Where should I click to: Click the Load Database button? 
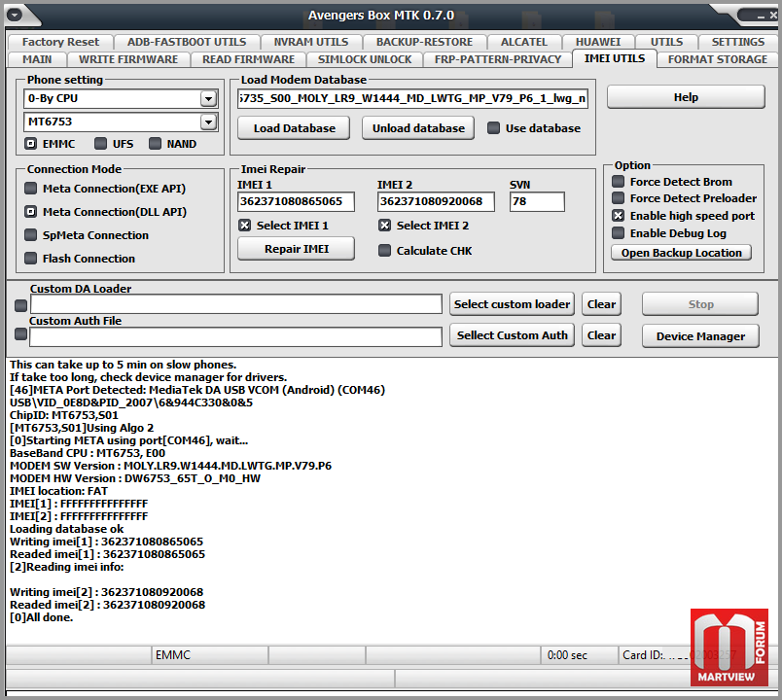click(x=294, y=128)
